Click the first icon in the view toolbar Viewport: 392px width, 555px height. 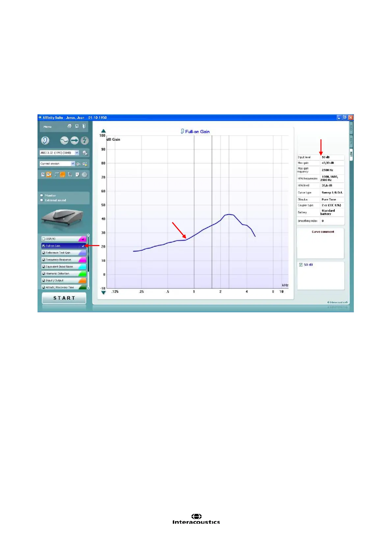[43, 175]
